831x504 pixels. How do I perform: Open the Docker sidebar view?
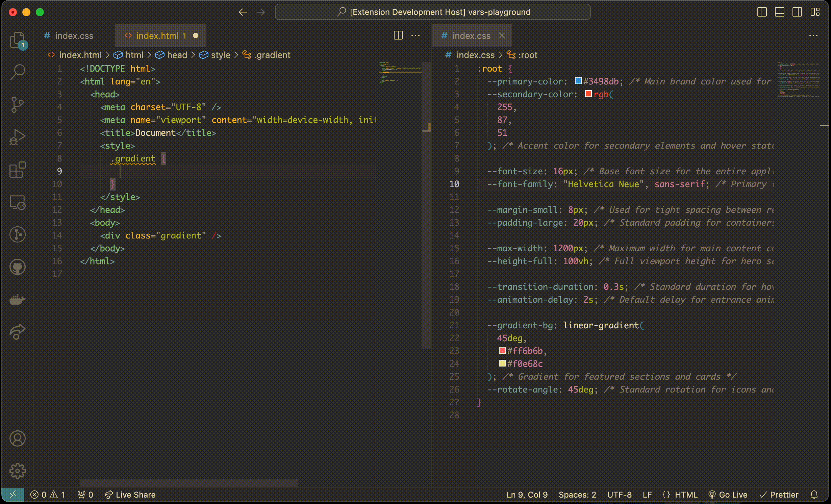tap(18, 299)
